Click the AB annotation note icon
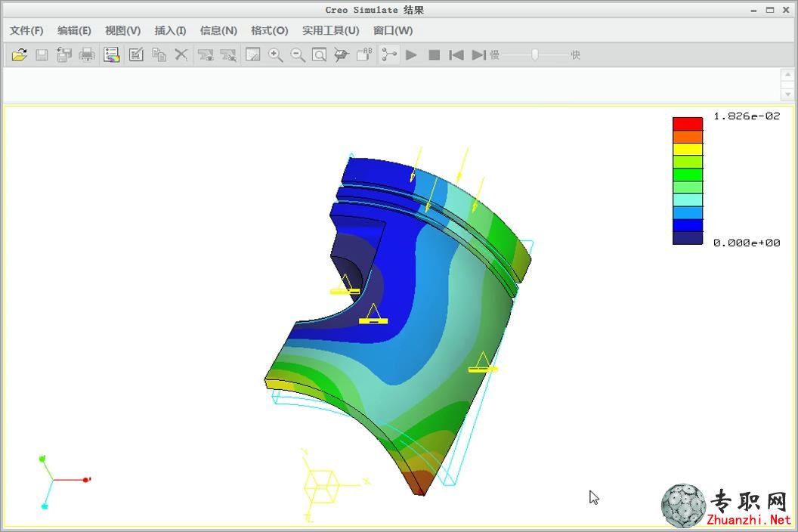Viewport: 798px width, 532px height. (x=364, y=54)
